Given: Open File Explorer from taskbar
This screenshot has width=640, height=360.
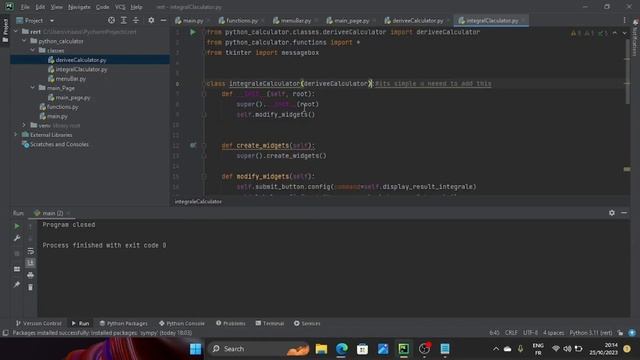Looking at the screenshot, I should coord(321,349).
